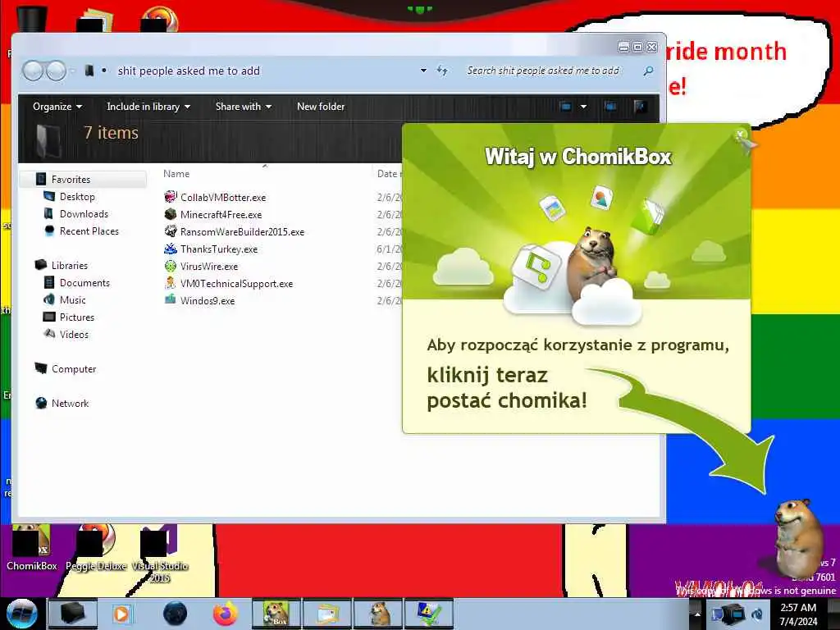This screenshot has width=840, height=630.
Task: Toggle the preview pane button
Action: pyautogui.click(x=610, y=106)
